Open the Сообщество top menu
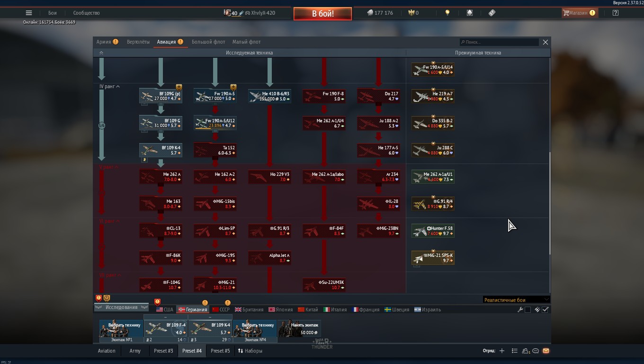This screenshot has height=364, width=644. tap(86, 13)
